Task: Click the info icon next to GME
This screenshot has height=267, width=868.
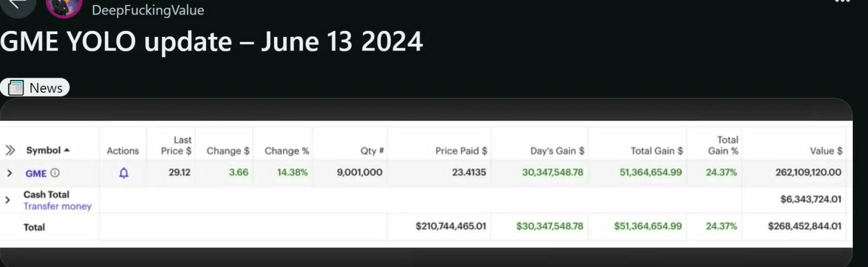Action: click(x=55, y=173)
